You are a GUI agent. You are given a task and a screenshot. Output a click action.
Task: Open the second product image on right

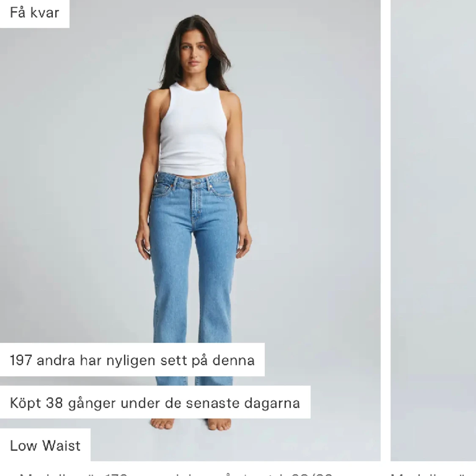point(433,231)
